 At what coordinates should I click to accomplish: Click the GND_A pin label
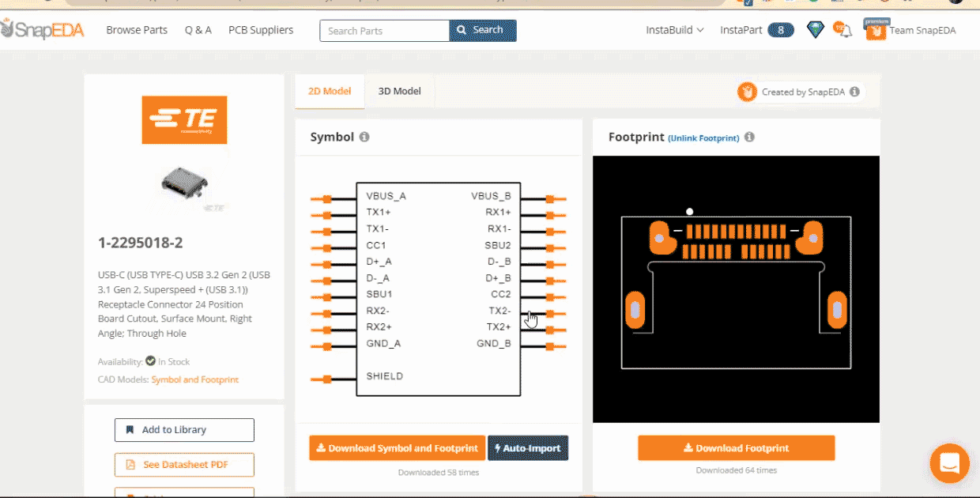click(384, 344)
